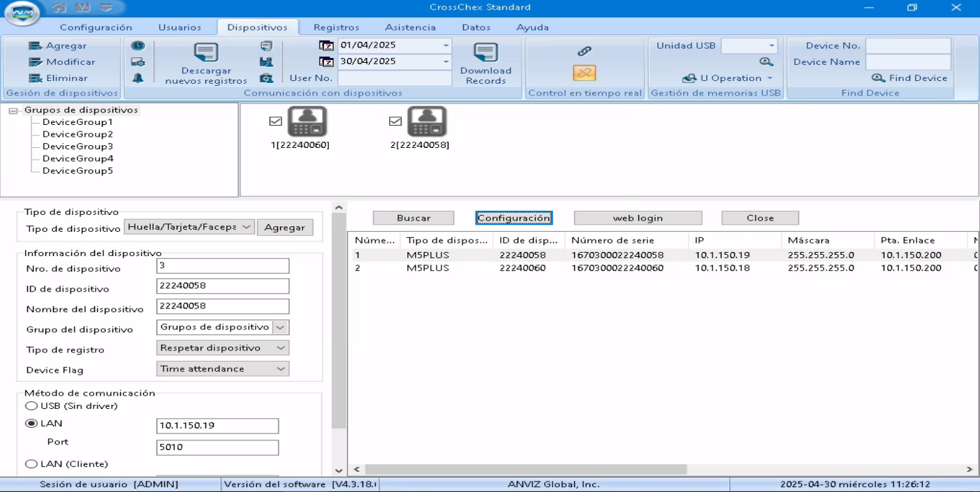Select DeviceGroup1 in device tree
980x492 pixels.
(78, 122)
